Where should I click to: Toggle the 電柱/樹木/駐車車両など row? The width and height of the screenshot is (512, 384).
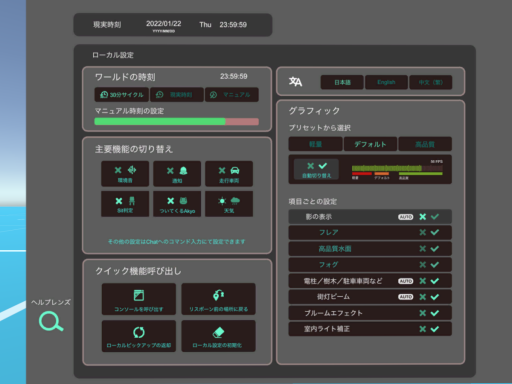click(370, 281)
